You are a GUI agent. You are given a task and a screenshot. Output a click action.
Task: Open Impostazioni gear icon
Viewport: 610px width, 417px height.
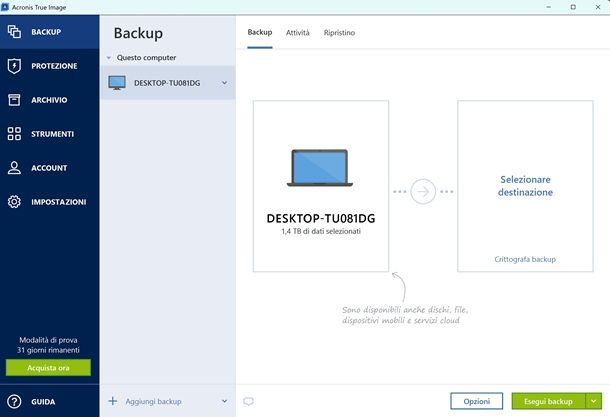(x=14, y=202)
